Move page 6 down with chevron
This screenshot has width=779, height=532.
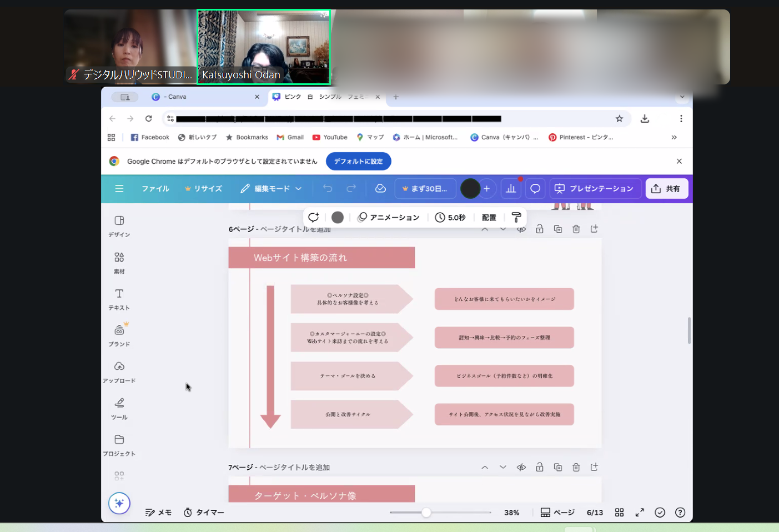click(502, 229)
